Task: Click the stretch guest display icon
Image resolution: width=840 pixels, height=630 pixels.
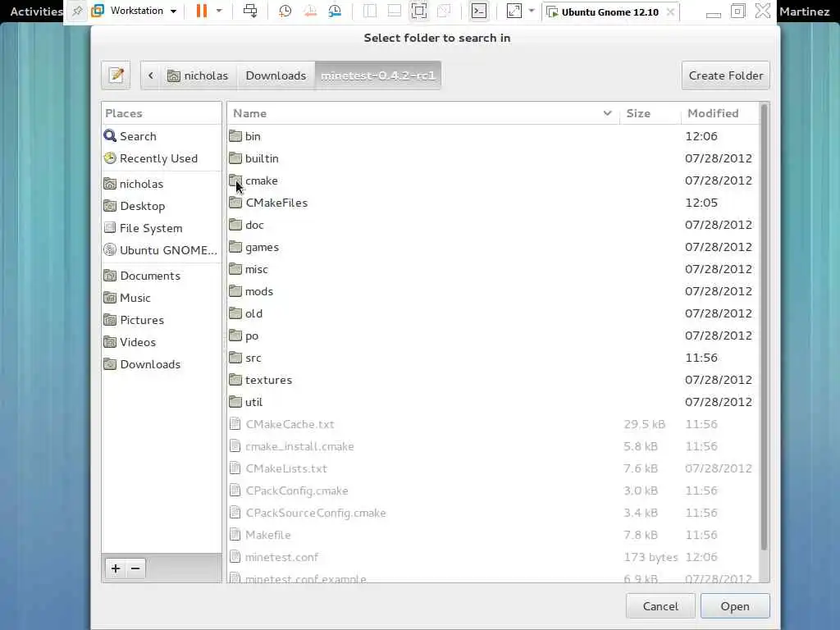Action: pyautogui.click(x=514, y=11)
